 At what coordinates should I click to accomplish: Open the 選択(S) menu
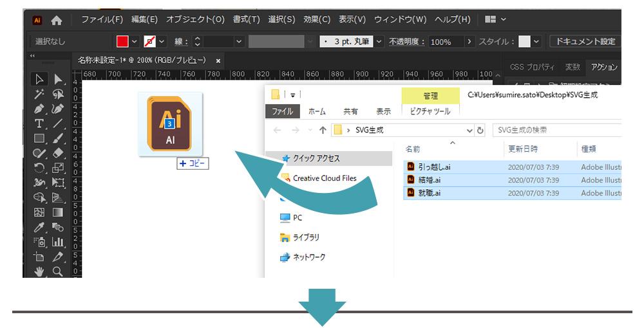[x=282, y=19]
